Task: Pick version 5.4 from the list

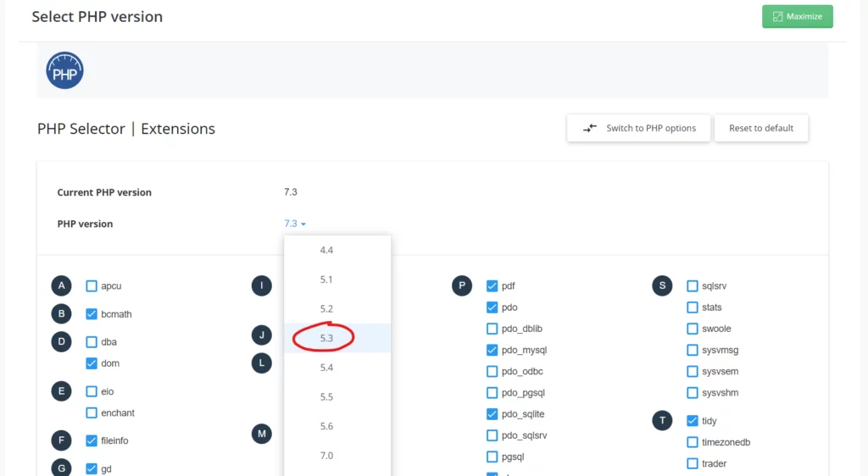Action: (337, 368)
